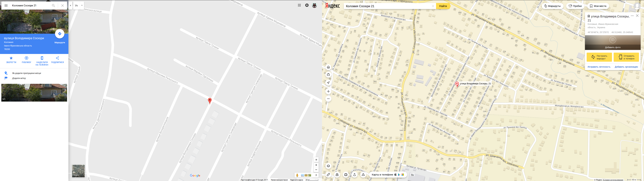
Task: Open Google notifications bell
Action: pos(307,5)
